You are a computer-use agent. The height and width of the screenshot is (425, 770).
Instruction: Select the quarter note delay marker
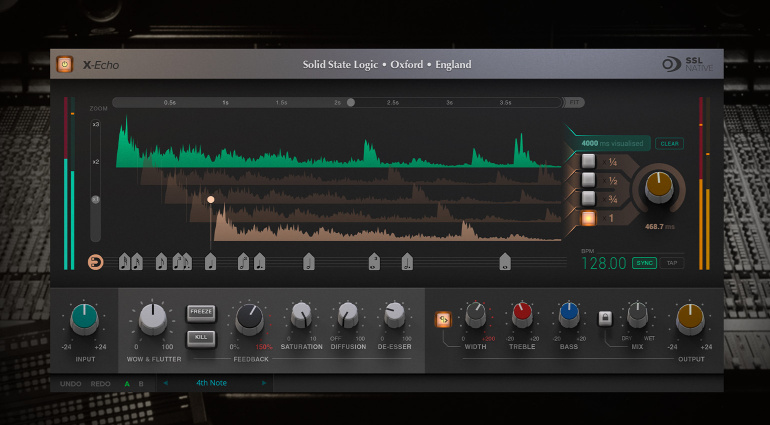211,262
